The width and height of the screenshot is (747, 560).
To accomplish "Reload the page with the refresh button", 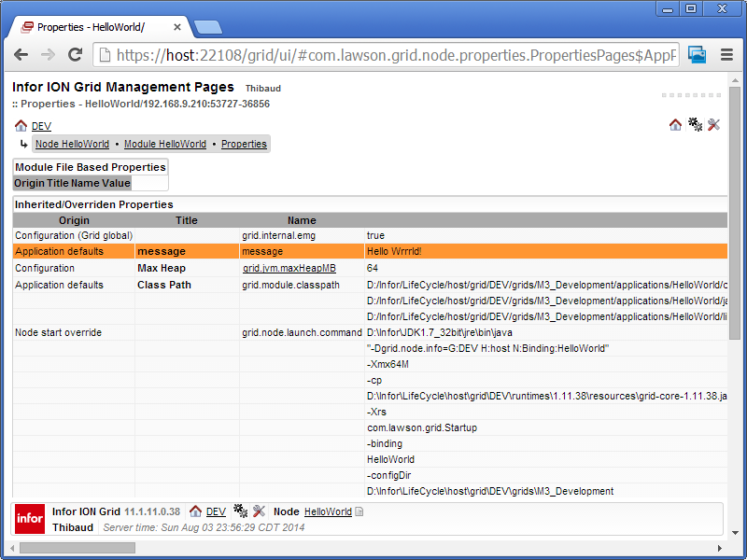I will tap(75, 55).
